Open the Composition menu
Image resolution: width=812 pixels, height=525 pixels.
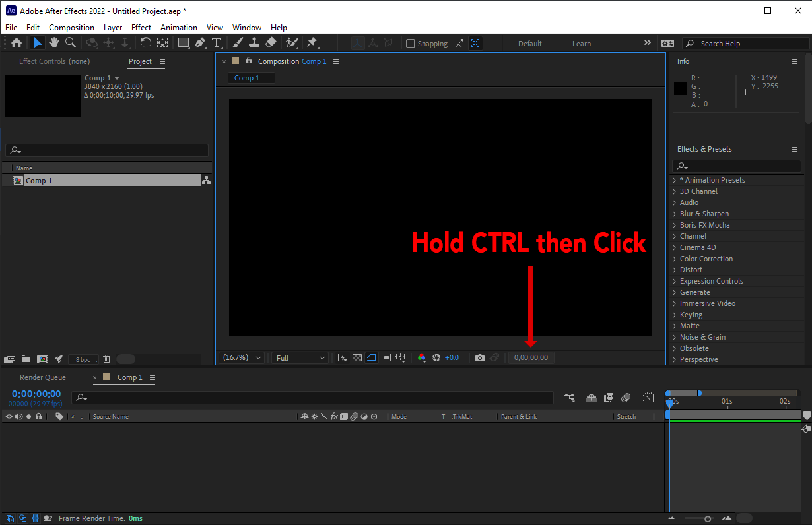(x=71, y=27)
